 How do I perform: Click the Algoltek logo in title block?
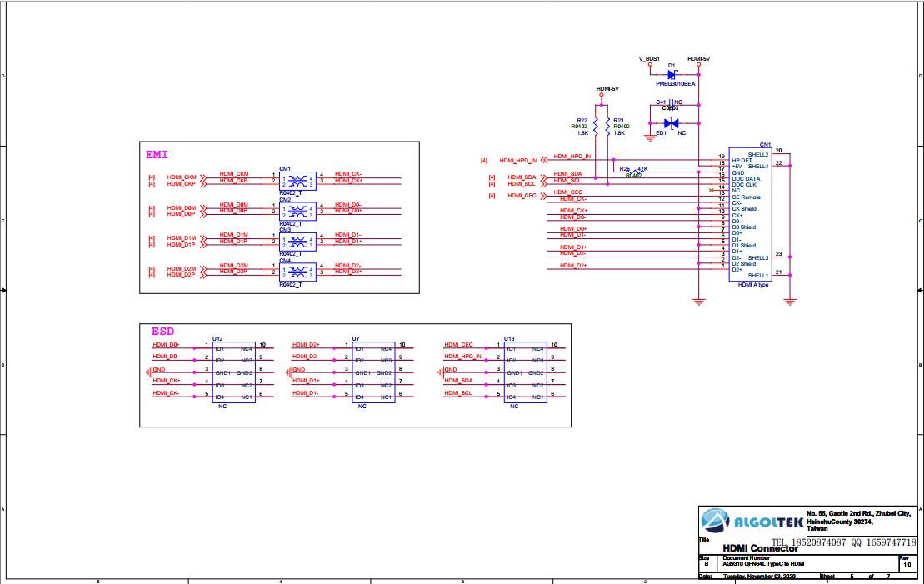coord(752,522)
